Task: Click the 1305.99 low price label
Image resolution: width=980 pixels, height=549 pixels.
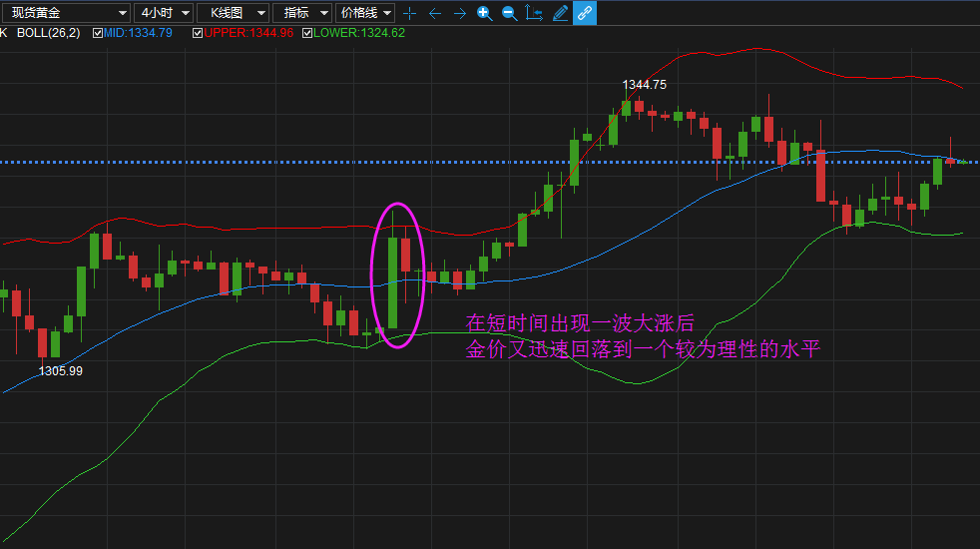Action: 61,370
